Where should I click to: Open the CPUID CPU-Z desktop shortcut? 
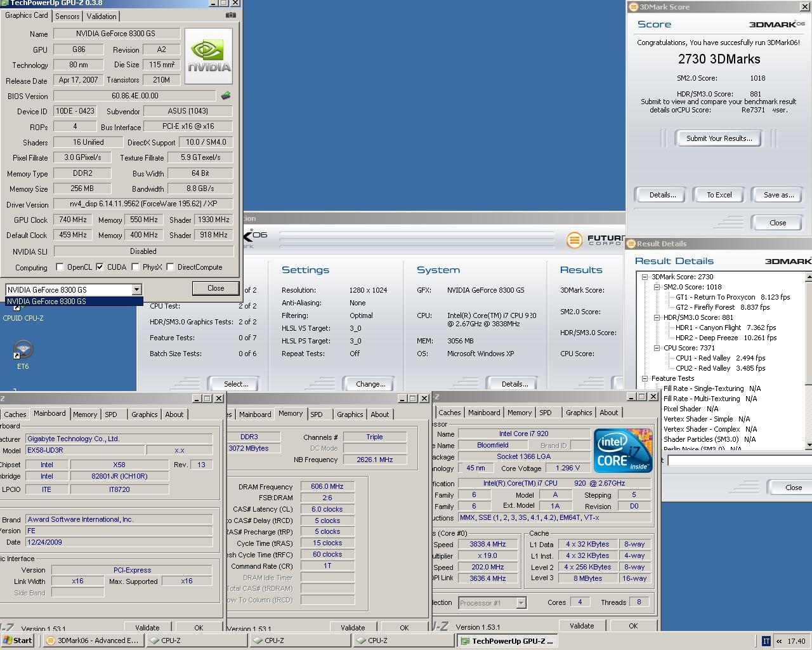click(23, 314)
